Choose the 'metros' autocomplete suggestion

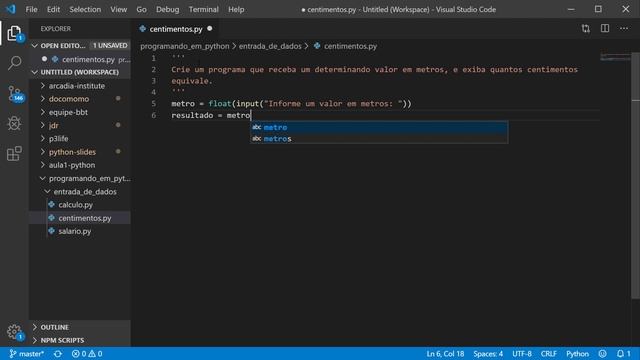[379, 139]
